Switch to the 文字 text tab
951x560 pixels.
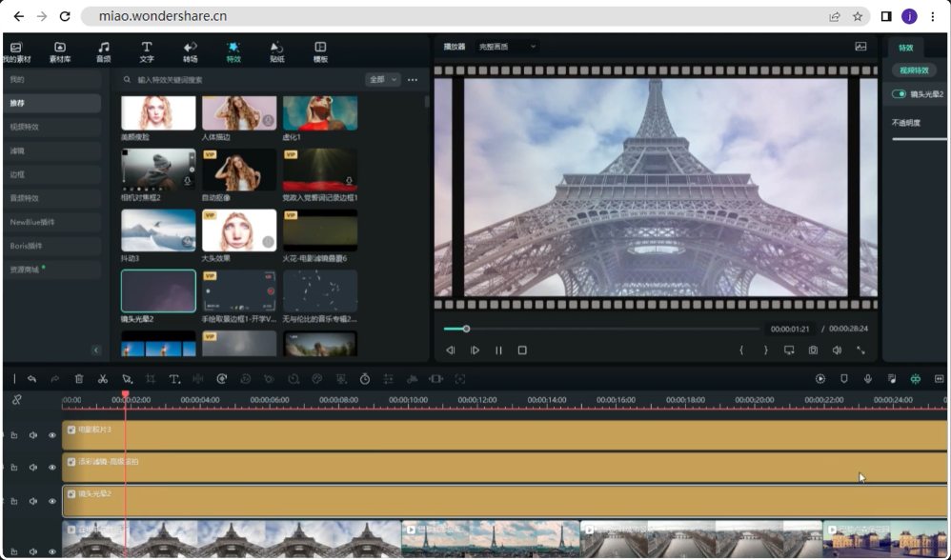[147, 52]
